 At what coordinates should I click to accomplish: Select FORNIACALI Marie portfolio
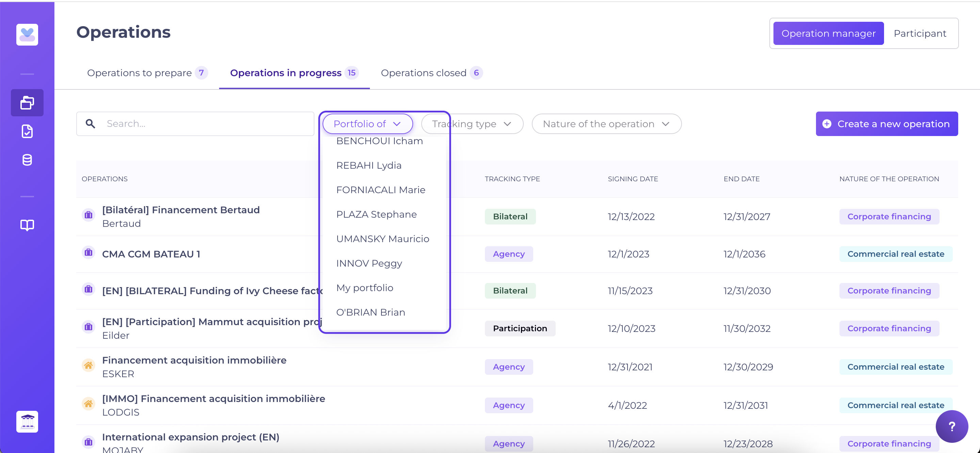[384, 190]
